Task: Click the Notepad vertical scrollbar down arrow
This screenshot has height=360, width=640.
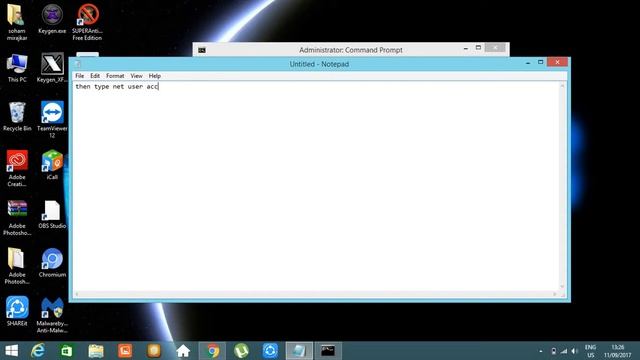Action: tap(562, 287)
